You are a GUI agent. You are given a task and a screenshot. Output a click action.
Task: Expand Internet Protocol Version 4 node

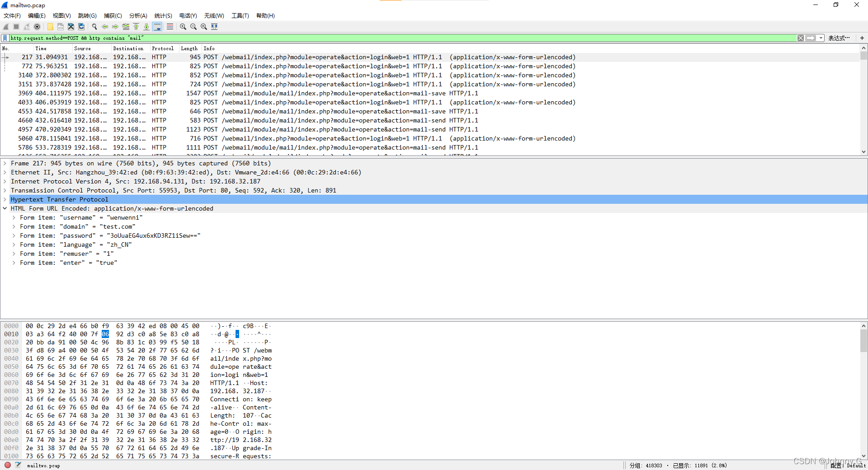[x=5, y=182]
